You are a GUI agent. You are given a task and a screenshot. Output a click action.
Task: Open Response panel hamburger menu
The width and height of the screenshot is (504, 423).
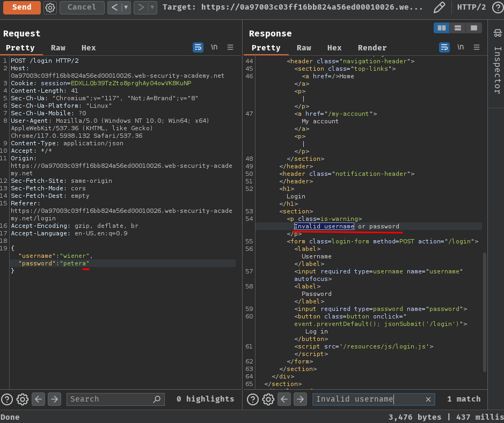(477, 47)
